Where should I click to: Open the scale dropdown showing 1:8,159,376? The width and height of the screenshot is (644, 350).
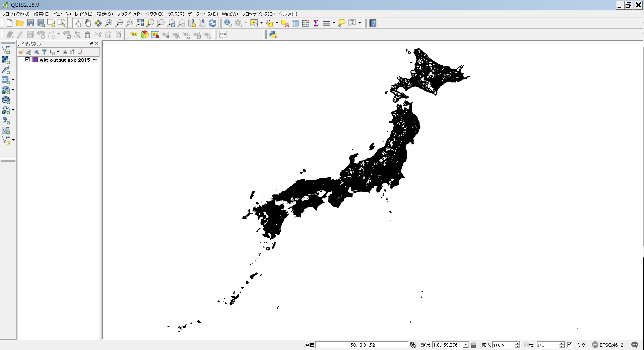pos(465,345)
